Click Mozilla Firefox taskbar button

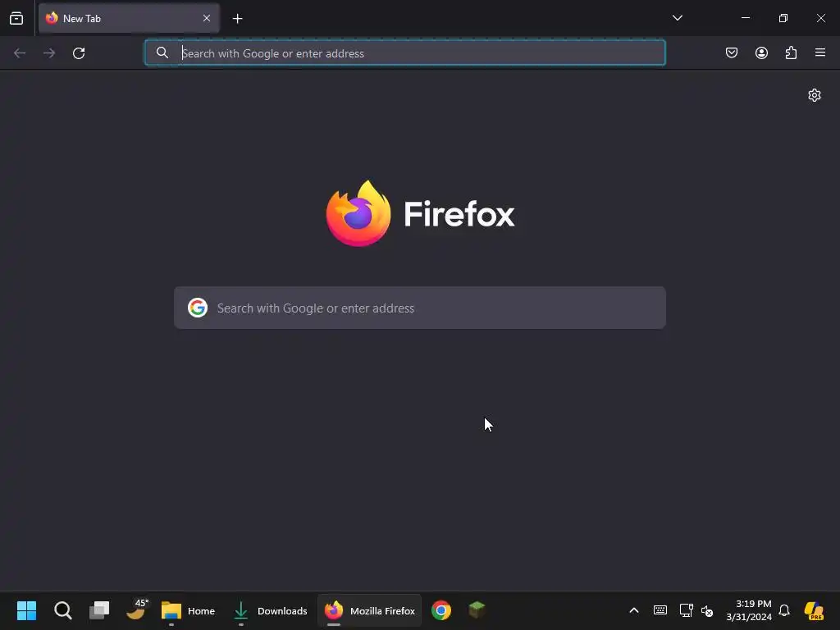point(370,610)
